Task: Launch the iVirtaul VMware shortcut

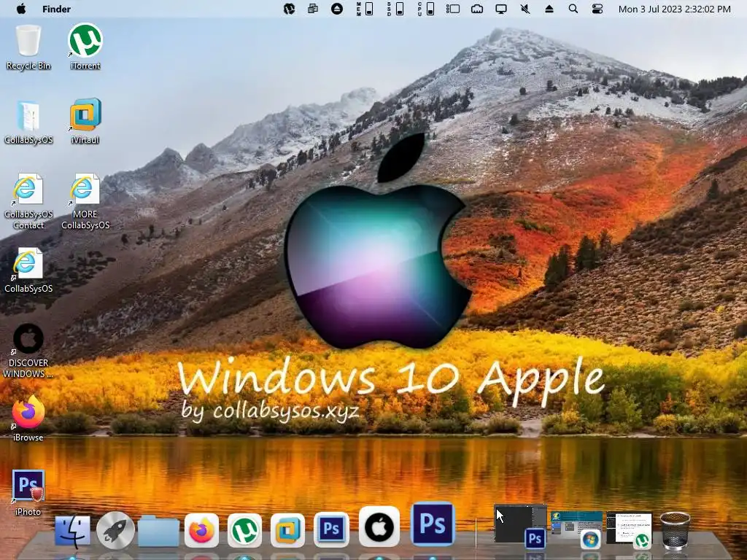Action: (85, 122)
